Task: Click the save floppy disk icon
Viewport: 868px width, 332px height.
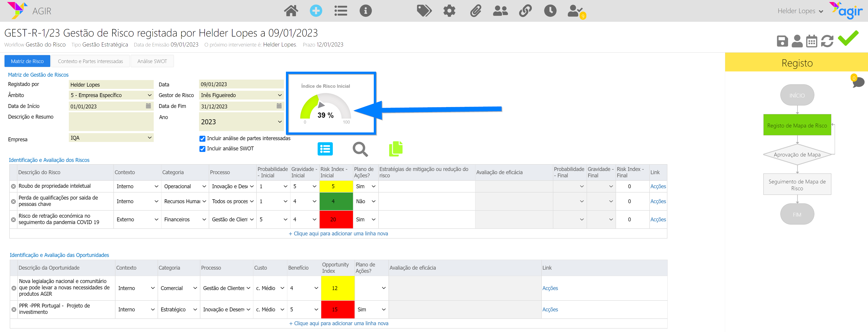Action: 782,41
